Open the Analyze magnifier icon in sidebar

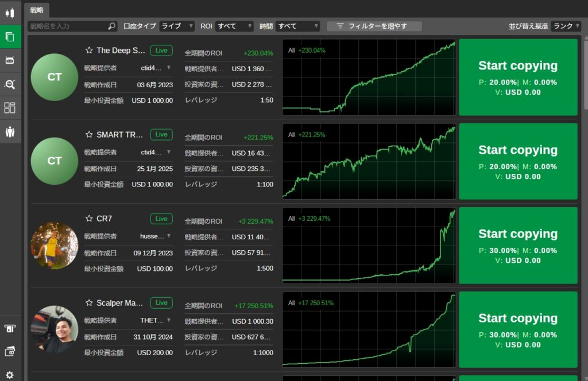click(x=10, y=84)
